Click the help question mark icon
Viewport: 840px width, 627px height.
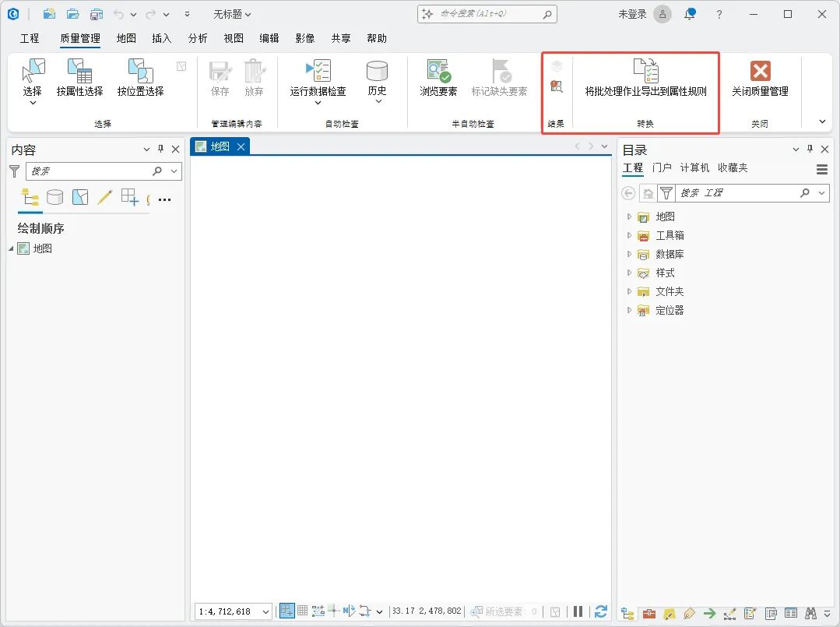[719, 15]
